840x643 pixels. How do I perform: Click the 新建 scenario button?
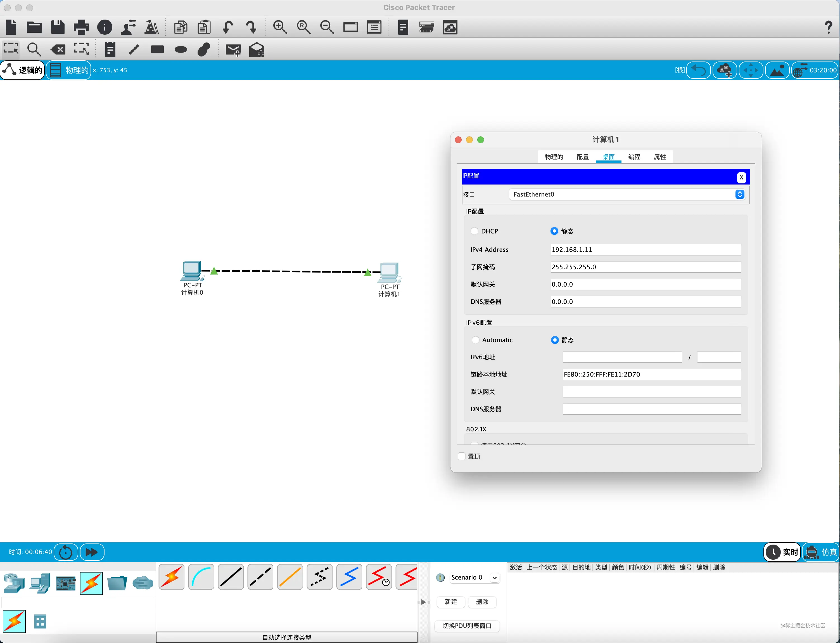451,602
